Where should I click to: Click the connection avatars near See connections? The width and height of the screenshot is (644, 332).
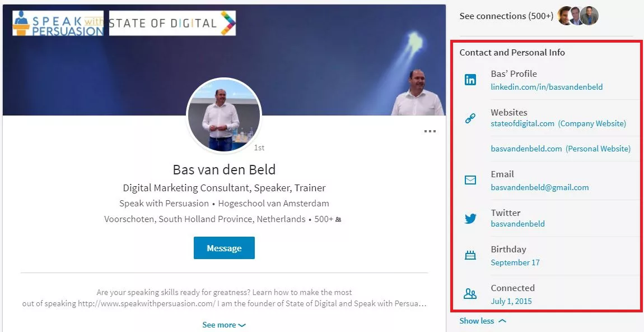coord(578,16)
